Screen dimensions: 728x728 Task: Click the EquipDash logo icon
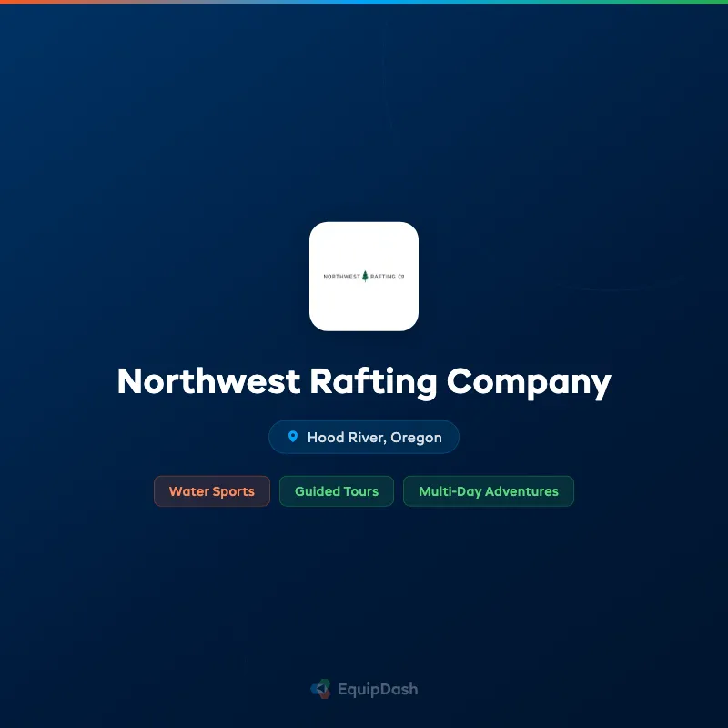click(x=320, y=689)
